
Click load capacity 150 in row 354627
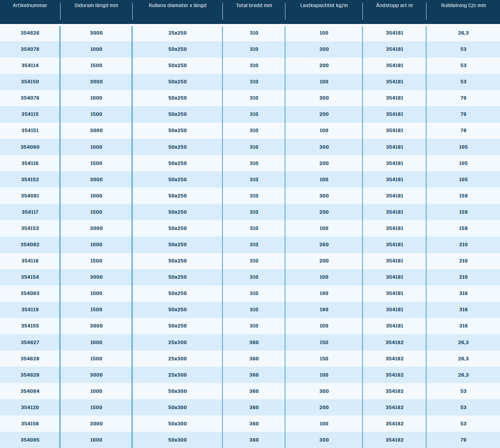point(324,342)
